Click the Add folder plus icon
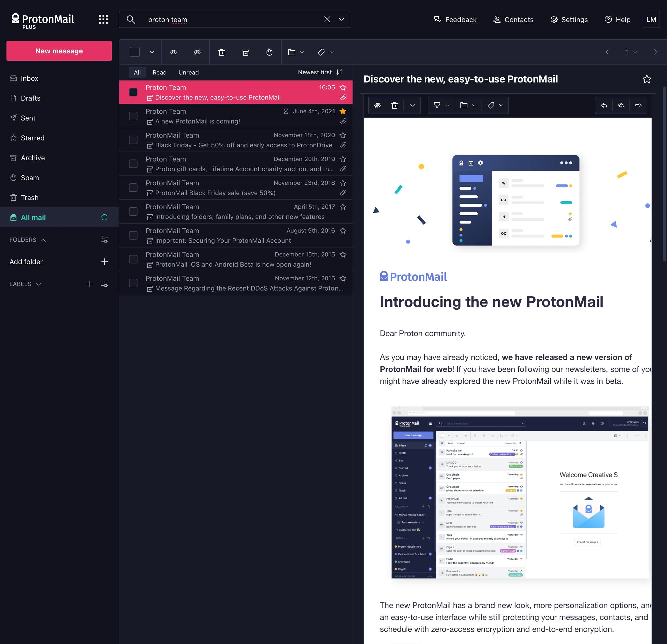The height and width of the screenshot is (644, 667). coord(104,262)
